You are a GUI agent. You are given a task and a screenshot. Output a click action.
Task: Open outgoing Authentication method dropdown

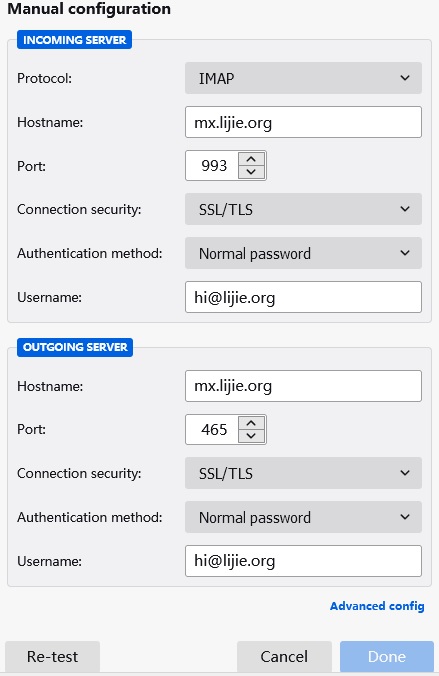[x=303, y=517]
